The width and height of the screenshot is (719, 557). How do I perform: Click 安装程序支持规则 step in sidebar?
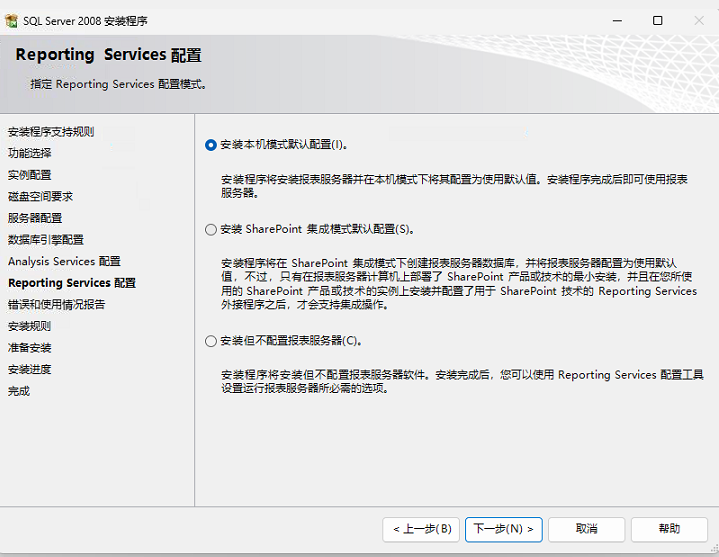[x=51, y=132]
